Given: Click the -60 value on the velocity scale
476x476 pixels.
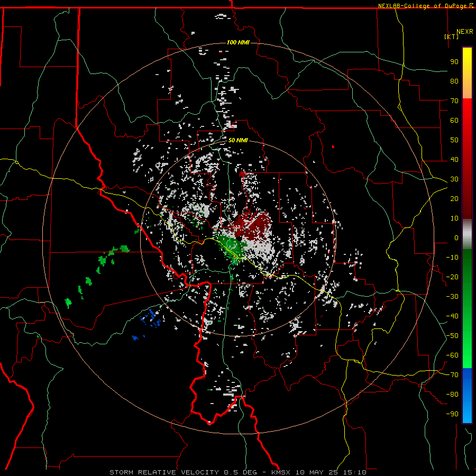Looking at the screenshot, I should (x=452, y=355).
